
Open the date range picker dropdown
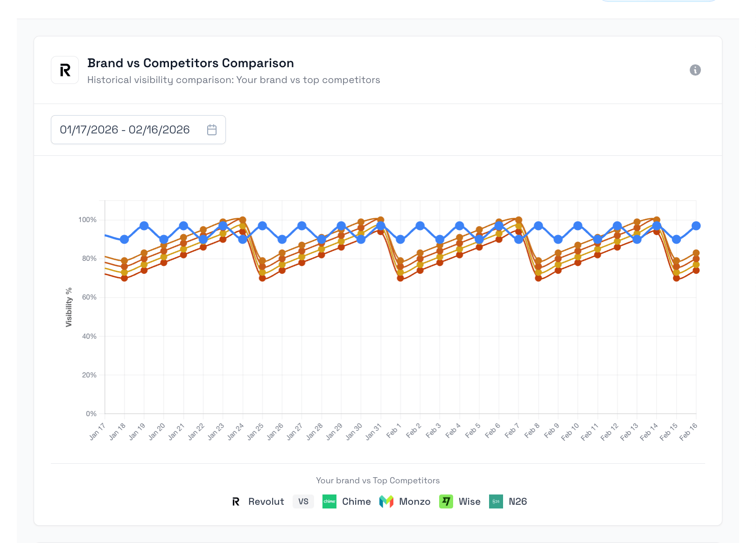click(x=138, y=130)
